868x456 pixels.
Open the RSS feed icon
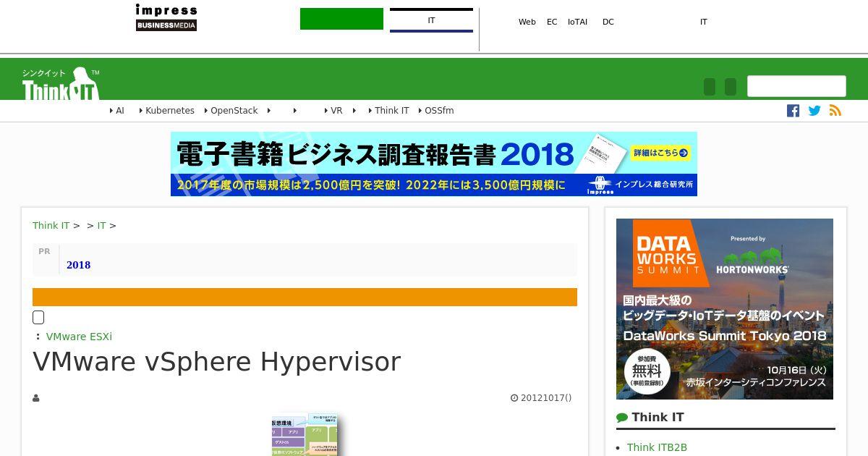(x=835, y=111)
